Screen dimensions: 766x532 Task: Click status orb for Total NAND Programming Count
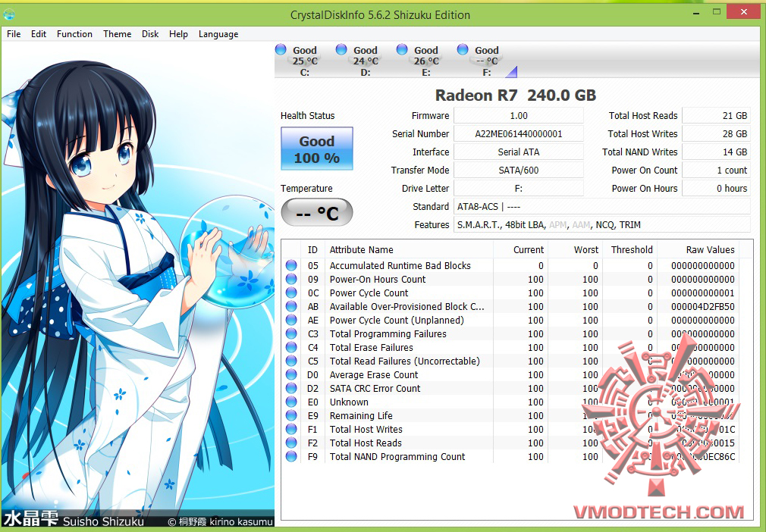coord(292,456)
